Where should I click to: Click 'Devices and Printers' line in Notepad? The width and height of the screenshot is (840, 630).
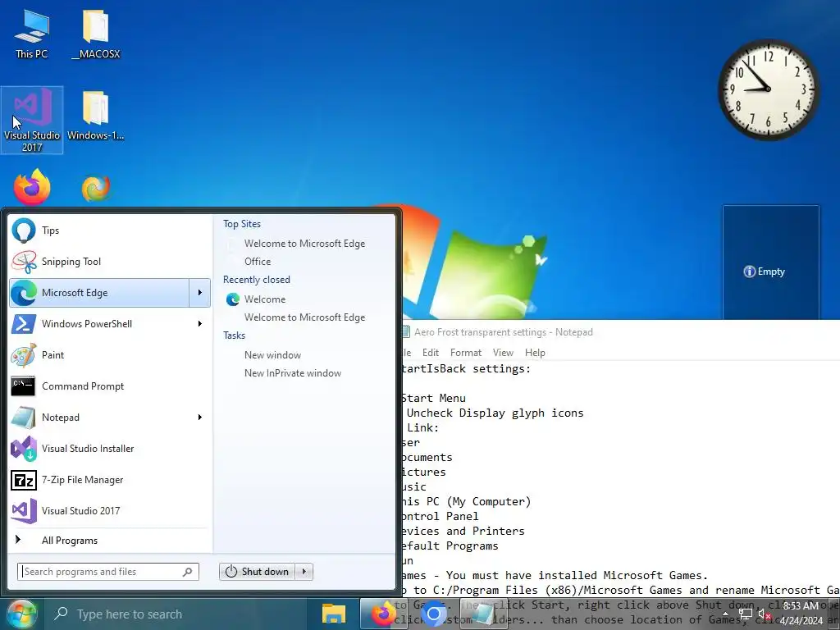[x=463, y=531]
